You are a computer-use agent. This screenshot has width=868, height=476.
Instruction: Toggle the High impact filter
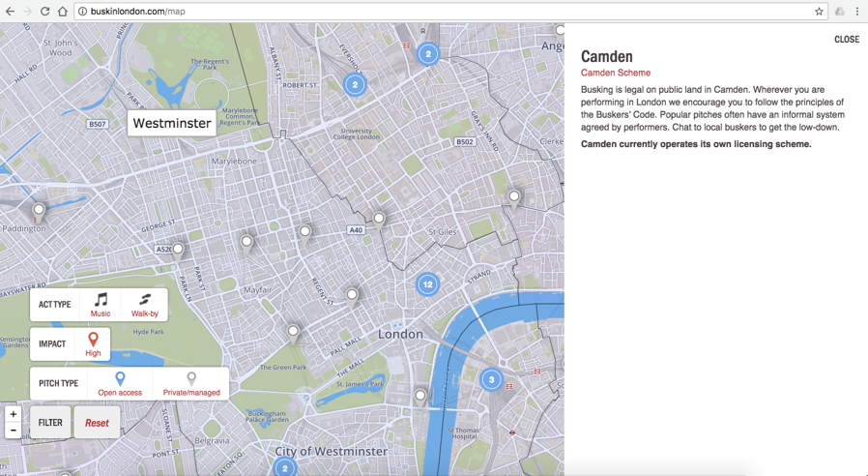pyautogui.click(x=93, y=343)
